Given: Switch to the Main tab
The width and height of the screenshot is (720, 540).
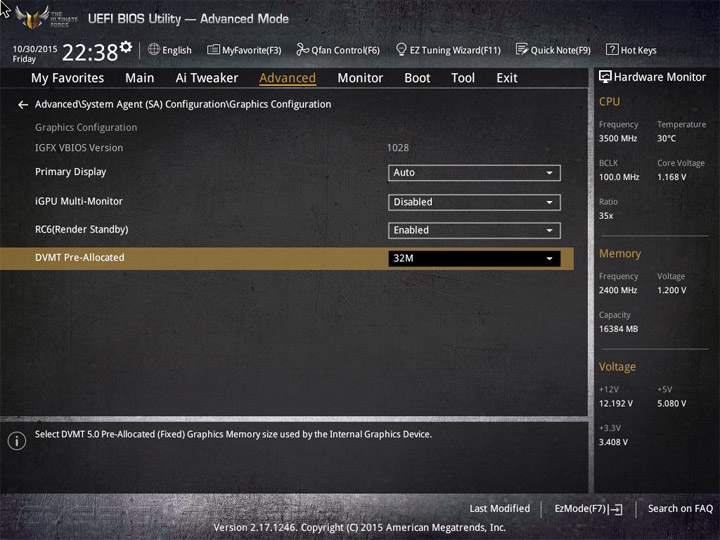Looking at the screenshot, I should pyautogui.click(x=140, y=78).
